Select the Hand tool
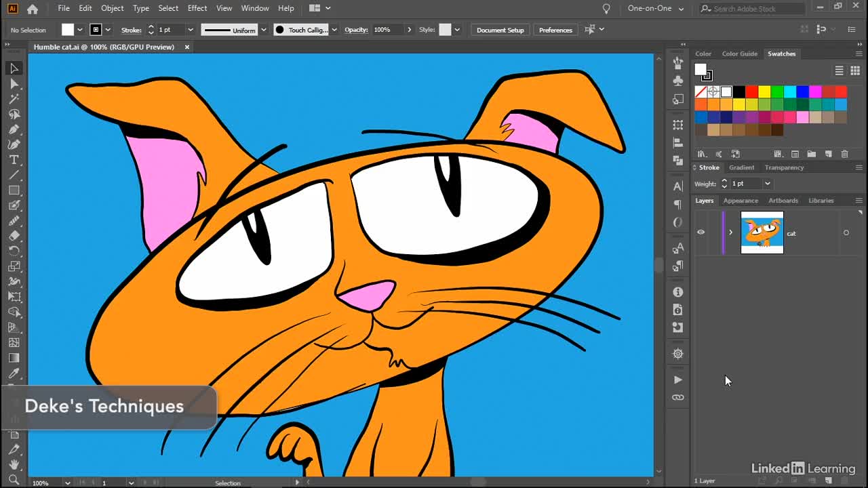 click(x=14, y=465)
